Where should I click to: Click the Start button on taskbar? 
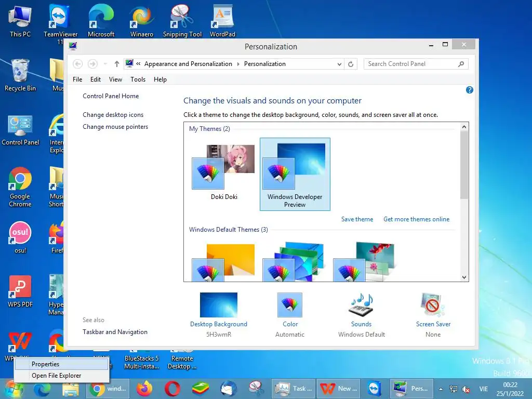point(14,389)
